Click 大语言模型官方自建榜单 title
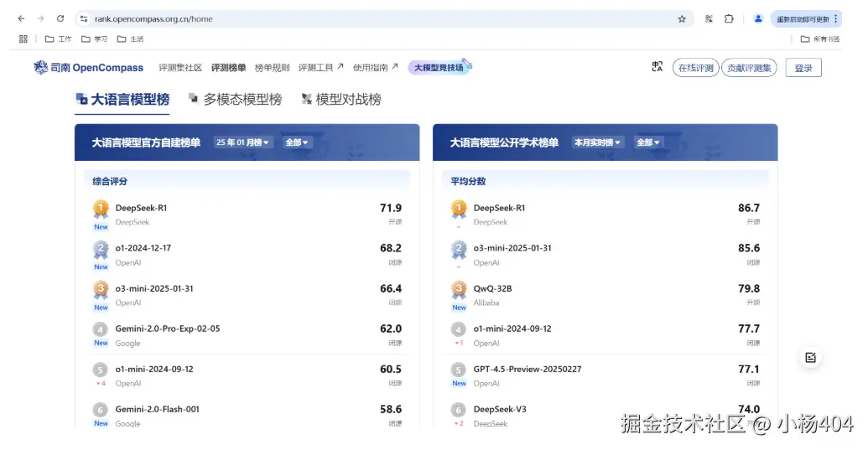The image size is (868, 450). pyautogui.click(x=146, y=142)
